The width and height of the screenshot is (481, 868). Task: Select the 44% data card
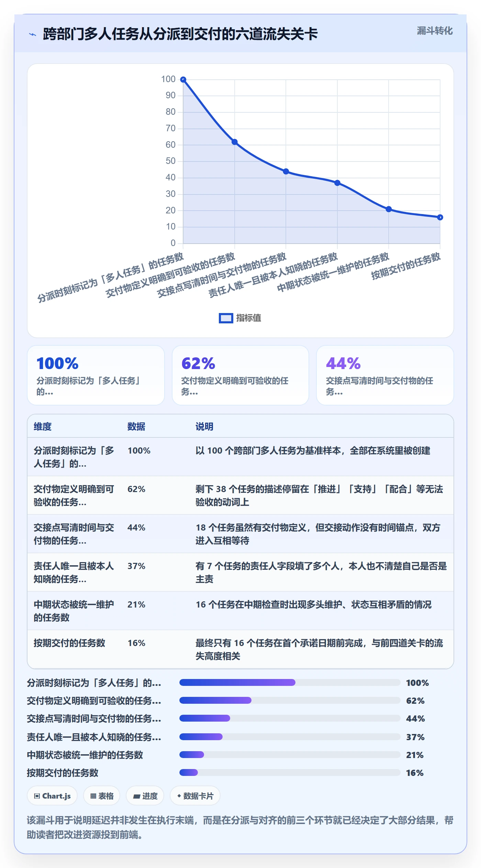point(385,375)
